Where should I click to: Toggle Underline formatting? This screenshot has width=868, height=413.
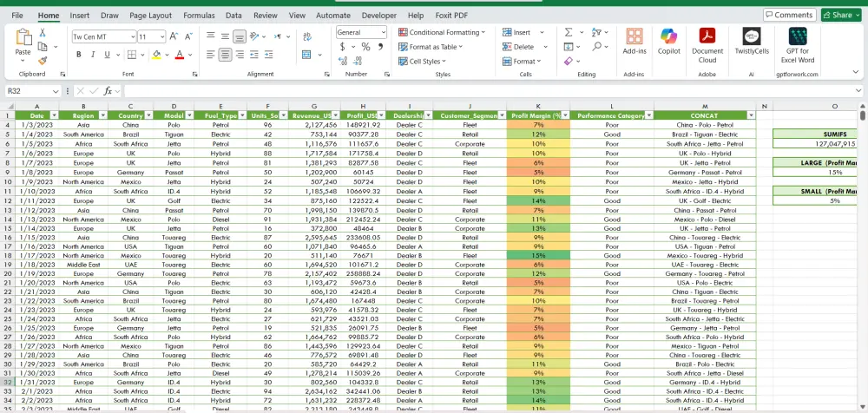[x=106, y=55]
